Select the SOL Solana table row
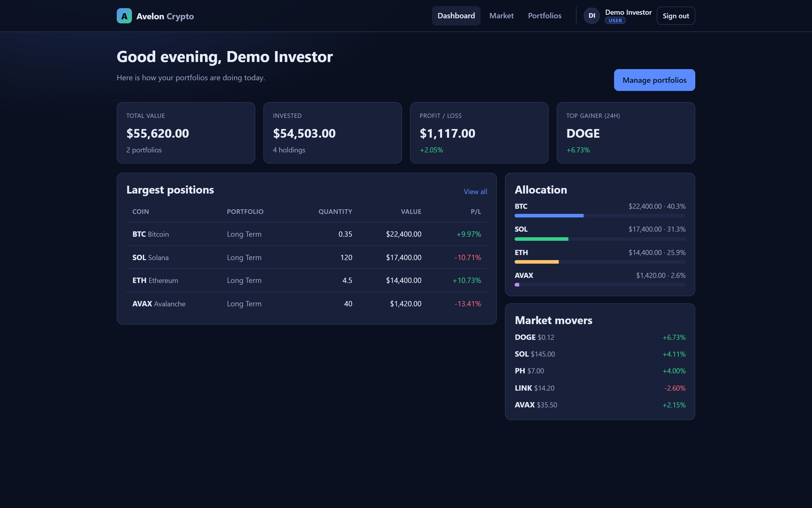Screen dimensions: 812x508 pos(307,257)
